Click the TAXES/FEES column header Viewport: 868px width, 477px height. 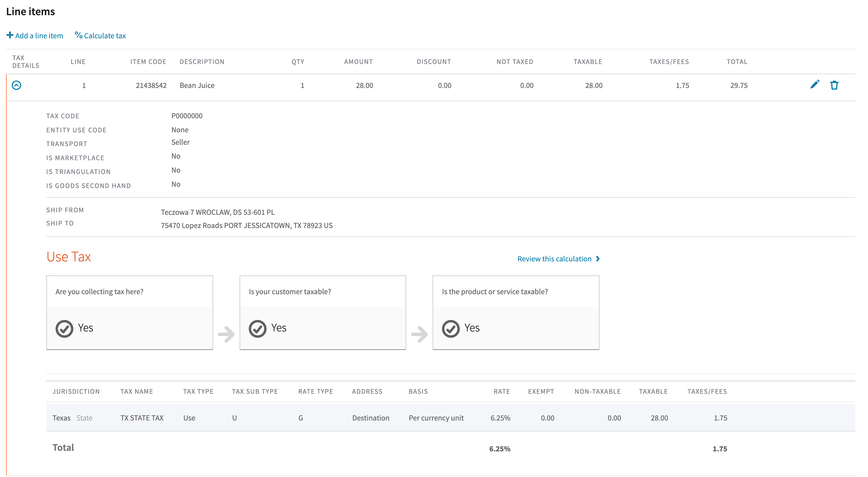click(669, 61)
